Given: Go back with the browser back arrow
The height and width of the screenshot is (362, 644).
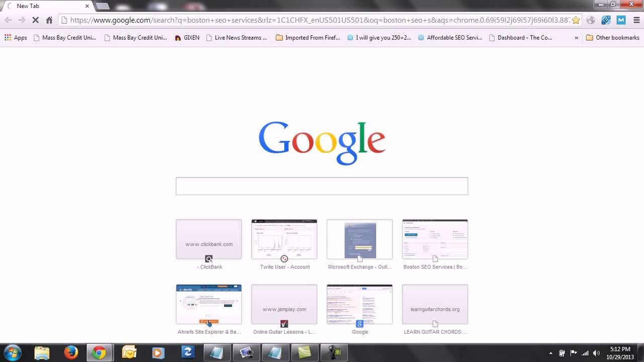Looking at the screenshot, I should [8, 20].
